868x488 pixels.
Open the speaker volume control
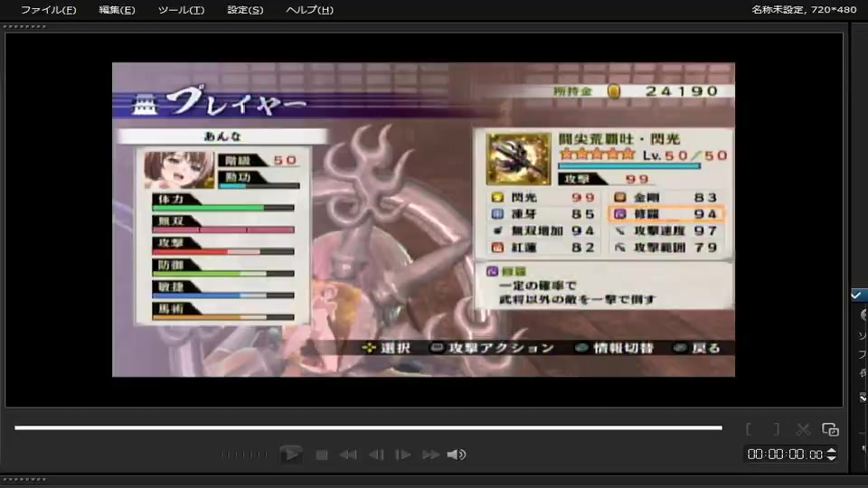(456, 455)
